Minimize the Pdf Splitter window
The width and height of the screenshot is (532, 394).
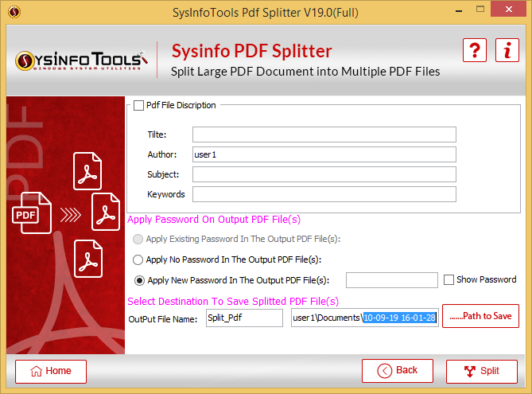point(459,10)
